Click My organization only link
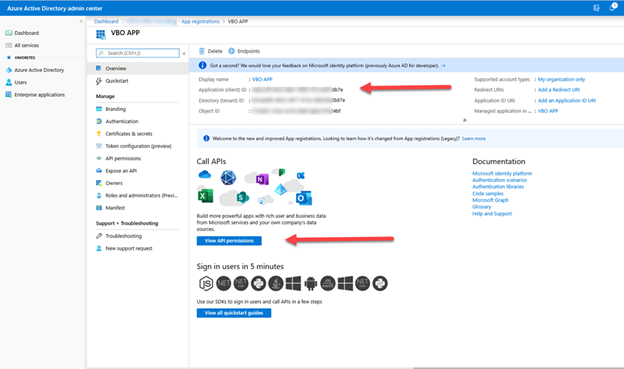 coord(561,79)
